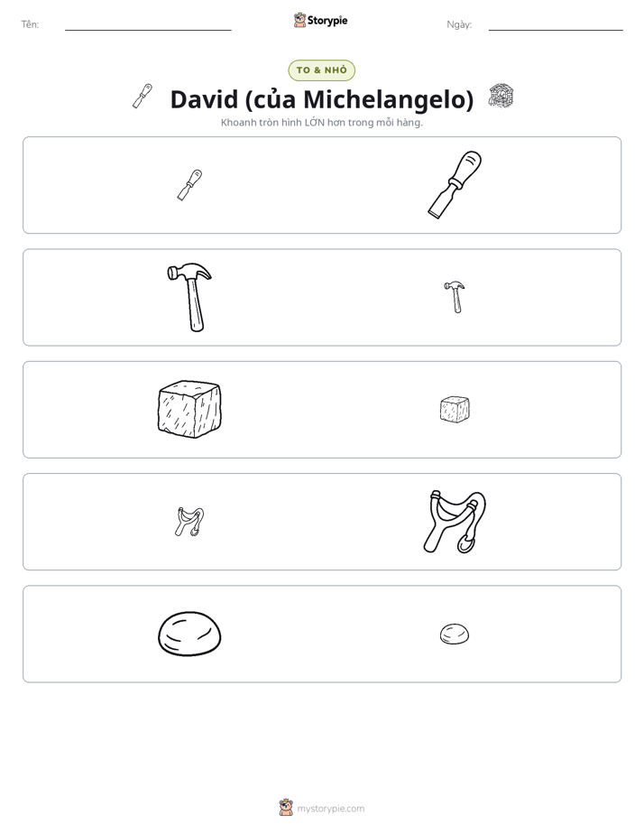Choose the small marble block
This screenshot has width=644, height=834.
click(x=455, y=409)
